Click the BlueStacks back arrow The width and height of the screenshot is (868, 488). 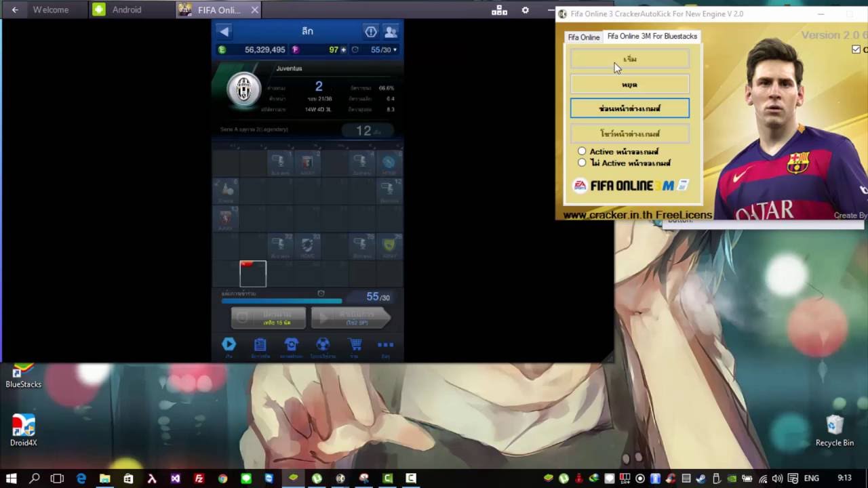pos(15,9)
